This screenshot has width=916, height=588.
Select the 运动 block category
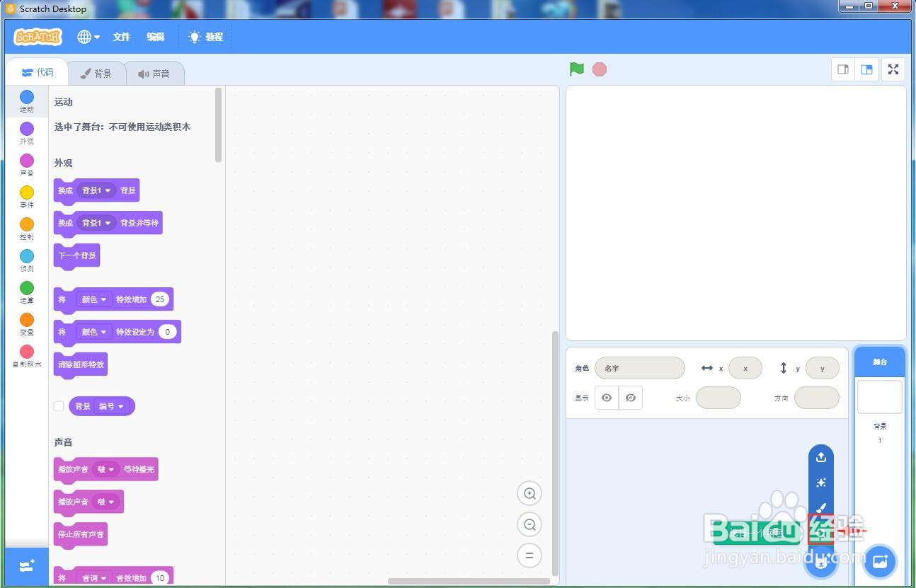click(26, 102)
